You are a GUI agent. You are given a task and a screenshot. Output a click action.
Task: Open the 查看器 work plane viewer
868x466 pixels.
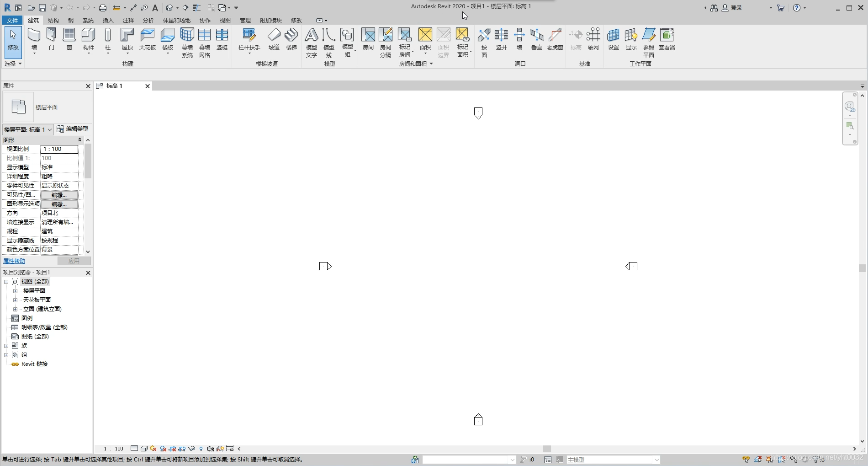(667, 39)
